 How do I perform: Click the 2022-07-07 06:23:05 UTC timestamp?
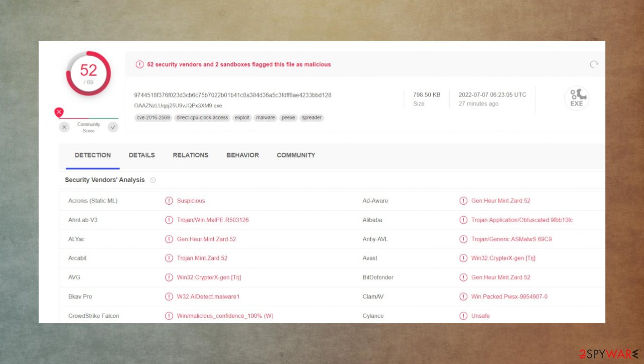(492, 95)
